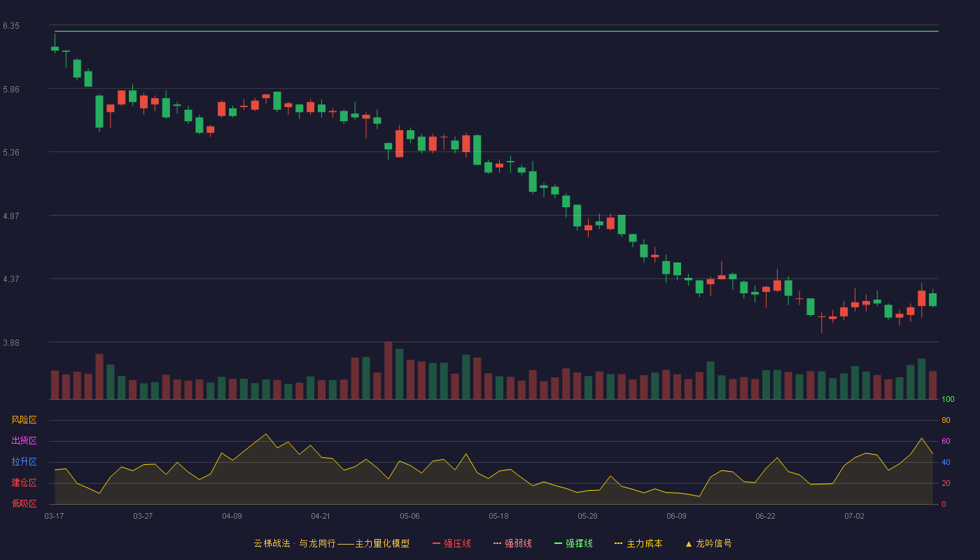980x560 pixels.
Task: Click the 04-09 date label
Action: [x=232, y=516]
